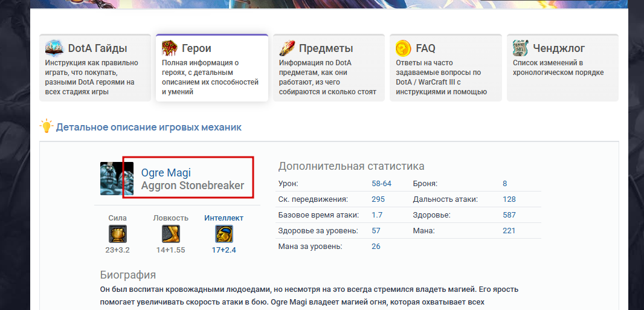
Task: Click the base attack time 1.7
Action: click(377, 215)
